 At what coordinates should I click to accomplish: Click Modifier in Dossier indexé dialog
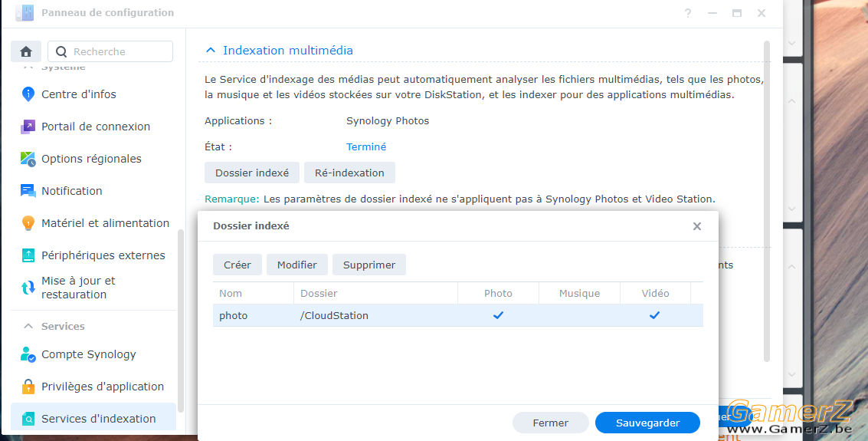click(297, 265)
